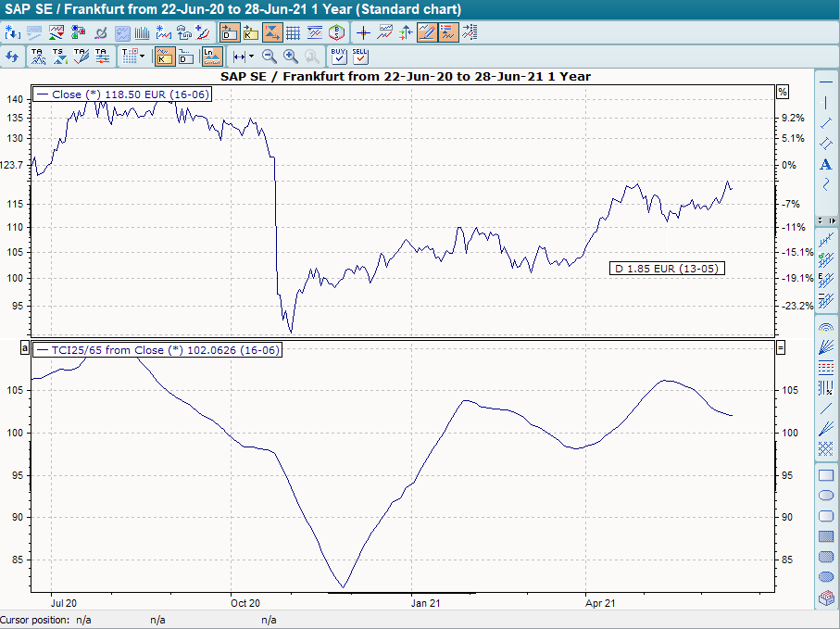
Task: Click the Close 118.50 EUR legend label
Action: point(121,94)
